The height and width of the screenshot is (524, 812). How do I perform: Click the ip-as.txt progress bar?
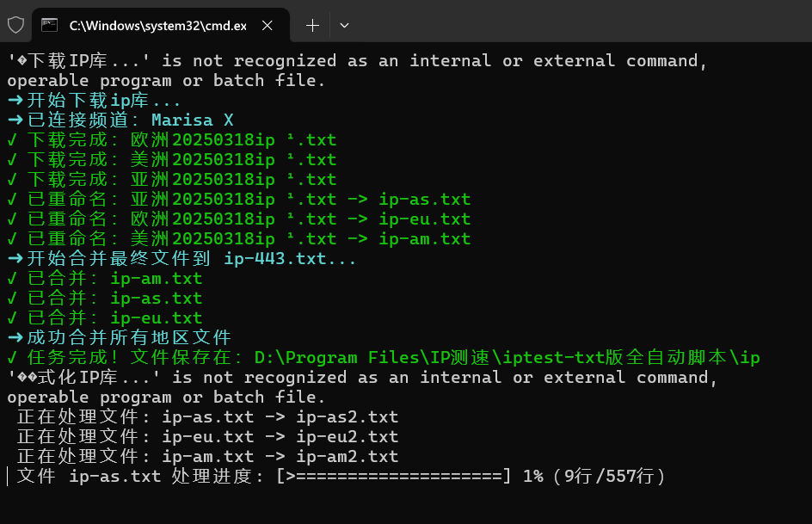(394, 476)
